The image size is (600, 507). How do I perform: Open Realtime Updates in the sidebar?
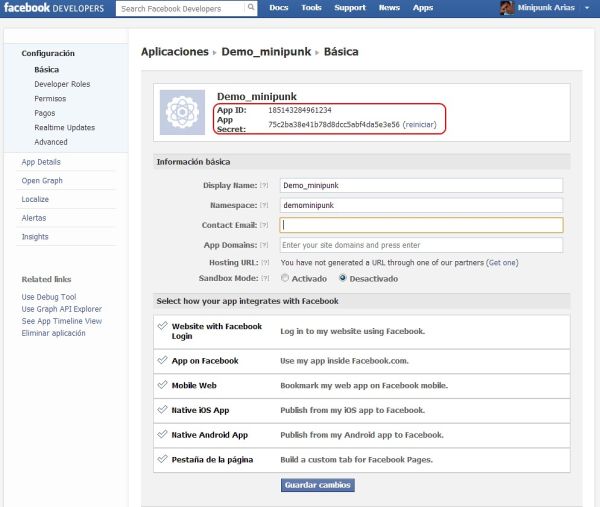click(x=65, y=127)
